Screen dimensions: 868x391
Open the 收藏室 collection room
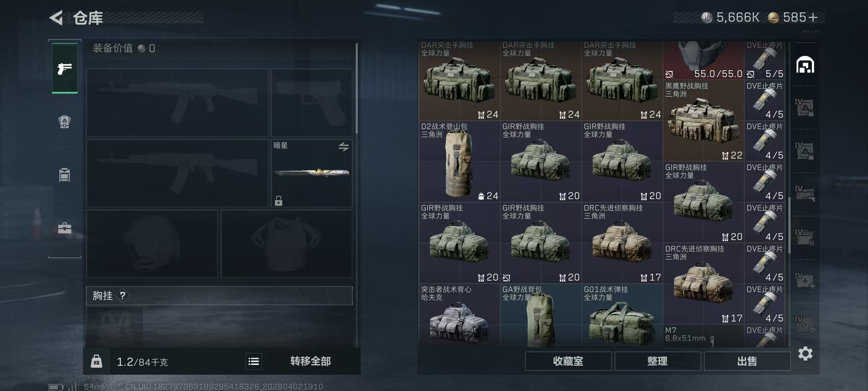click(568, 361)
